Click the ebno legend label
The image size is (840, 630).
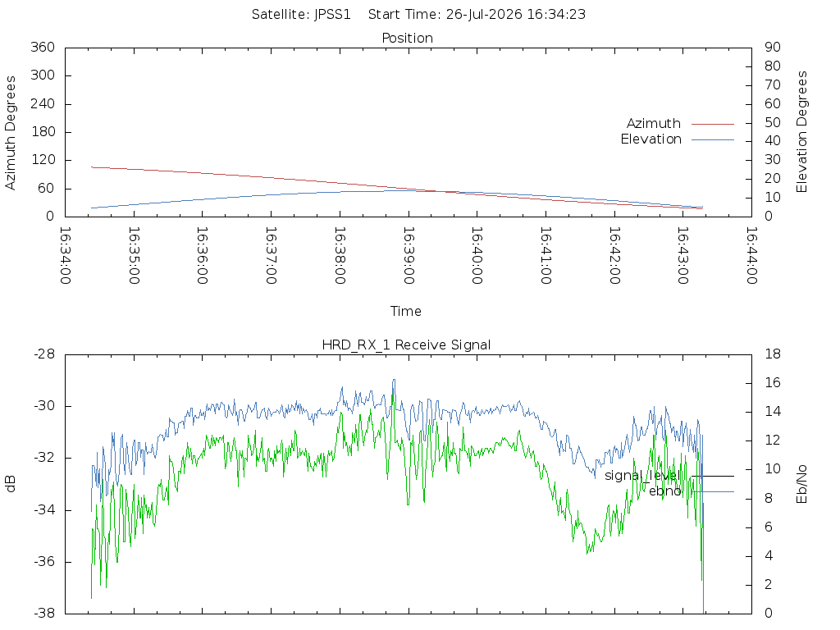[x=664, y=491]
